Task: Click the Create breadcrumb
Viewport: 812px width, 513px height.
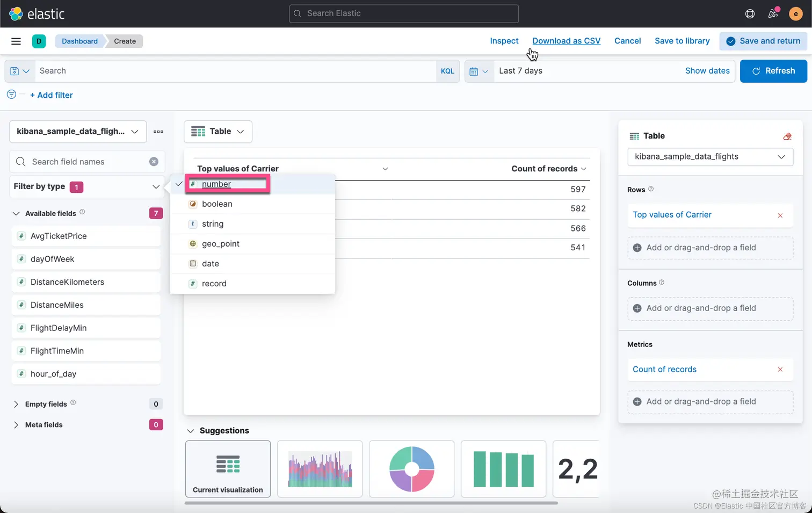Action: coord(125,41)
